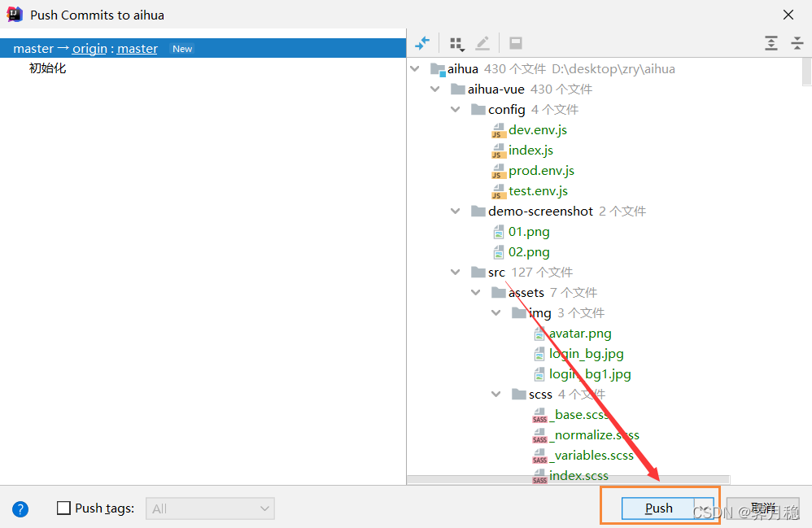Select the test.env.js file name
This screenshot has width=812, height=528.
point(538,191)
